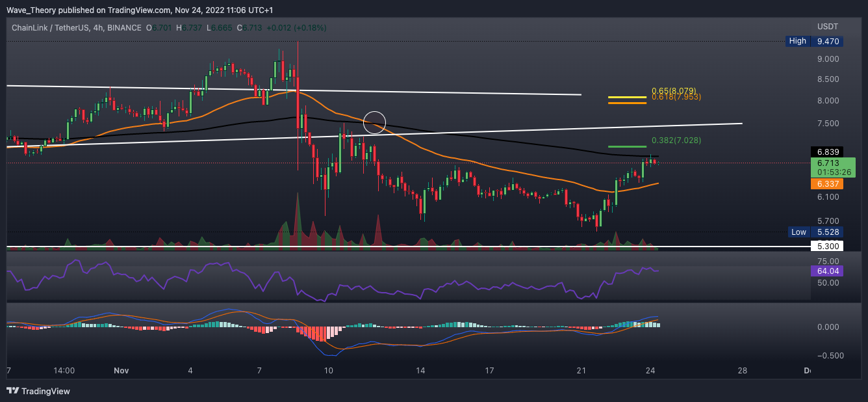Click the green 0.382 Fibonacci line

point(627,147)
